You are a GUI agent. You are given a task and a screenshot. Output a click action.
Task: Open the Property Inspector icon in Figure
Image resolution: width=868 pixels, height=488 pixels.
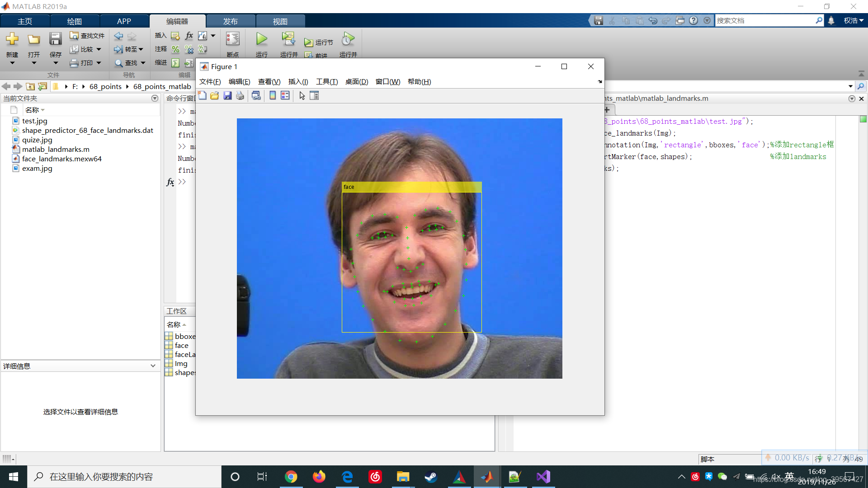[x=314, y=95]
